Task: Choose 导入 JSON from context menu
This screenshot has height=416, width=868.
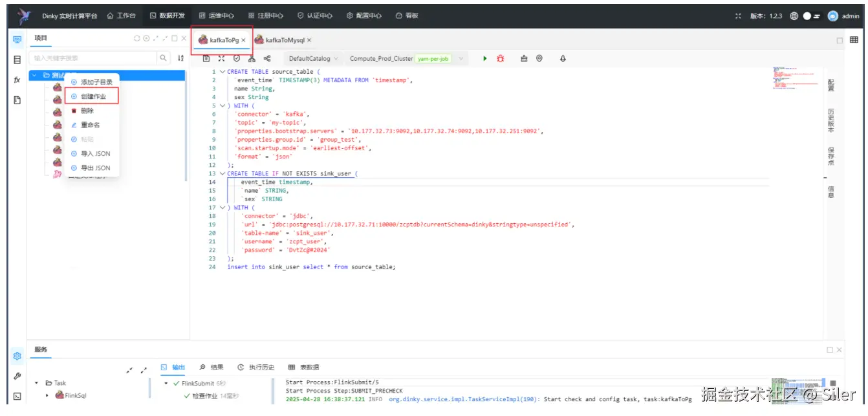Action: tap(92, 153)
